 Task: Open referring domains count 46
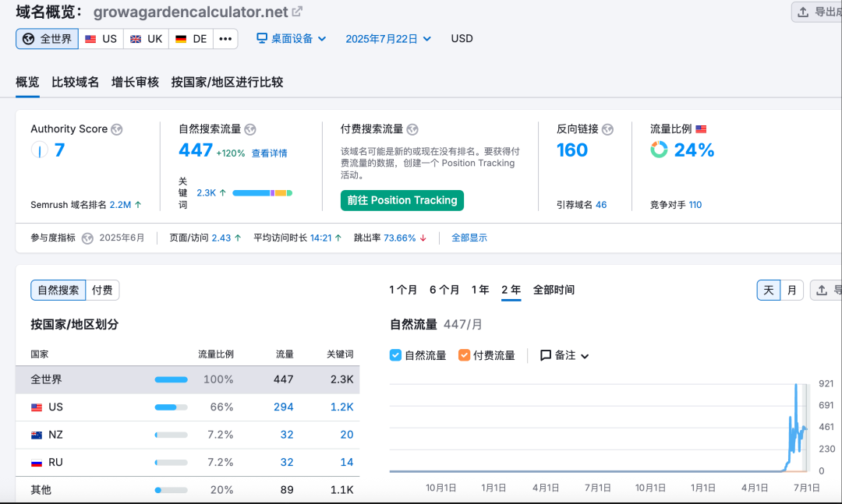click(601, 205)
